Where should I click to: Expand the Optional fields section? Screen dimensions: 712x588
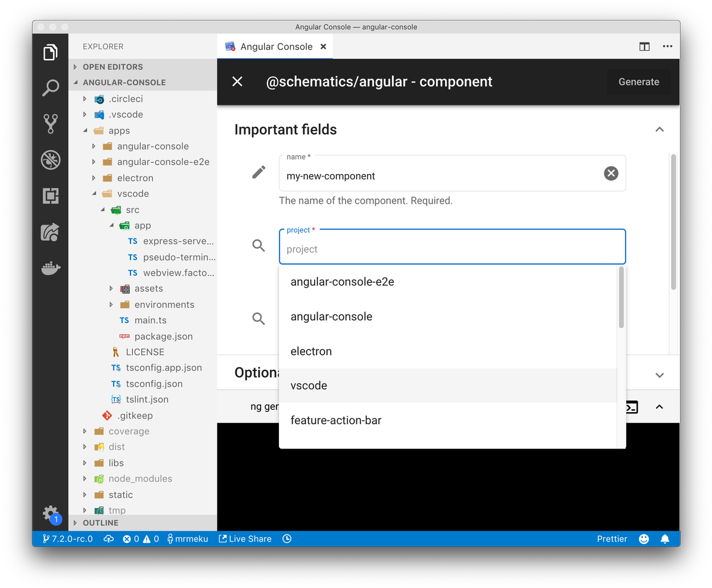pos(659,375)
